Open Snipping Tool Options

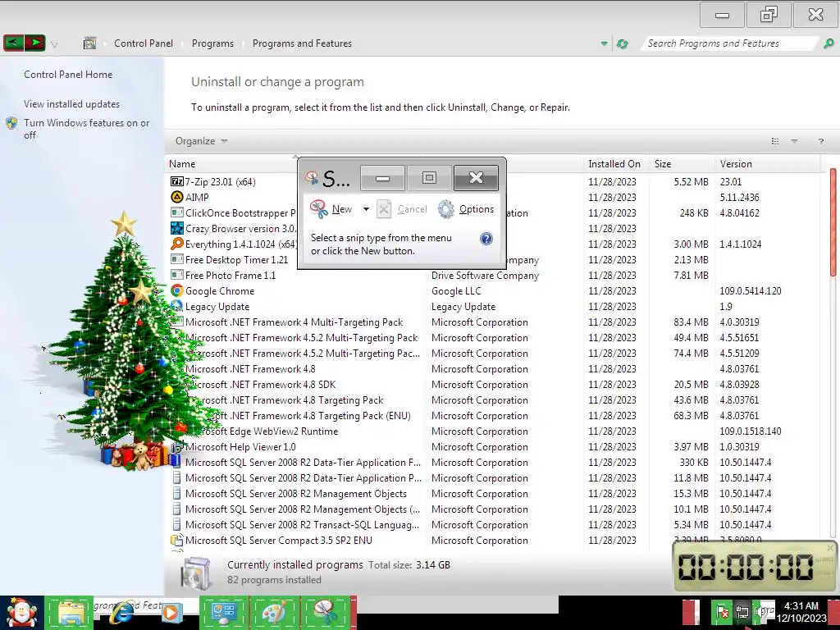point(466,209)
